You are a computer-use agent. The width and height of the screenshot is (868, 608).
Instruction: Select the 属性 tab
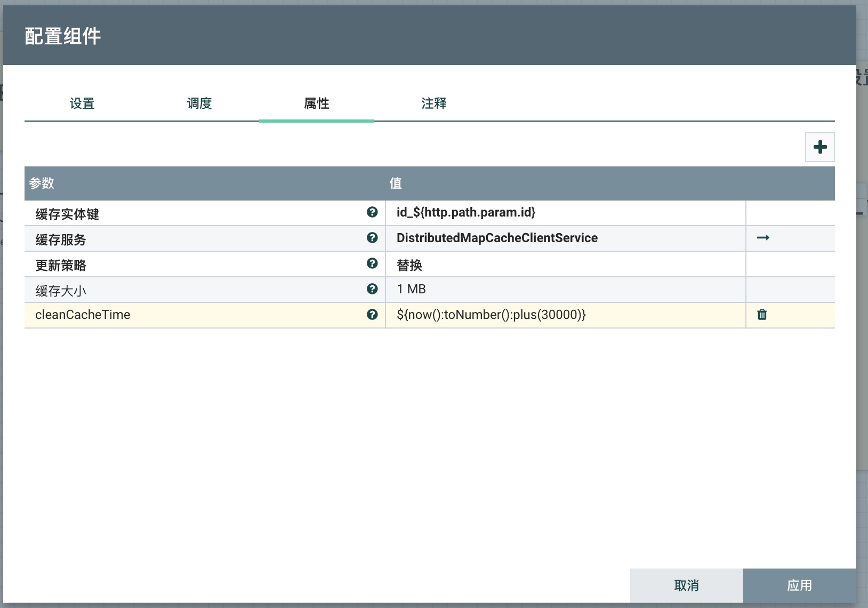pos(317,103)
